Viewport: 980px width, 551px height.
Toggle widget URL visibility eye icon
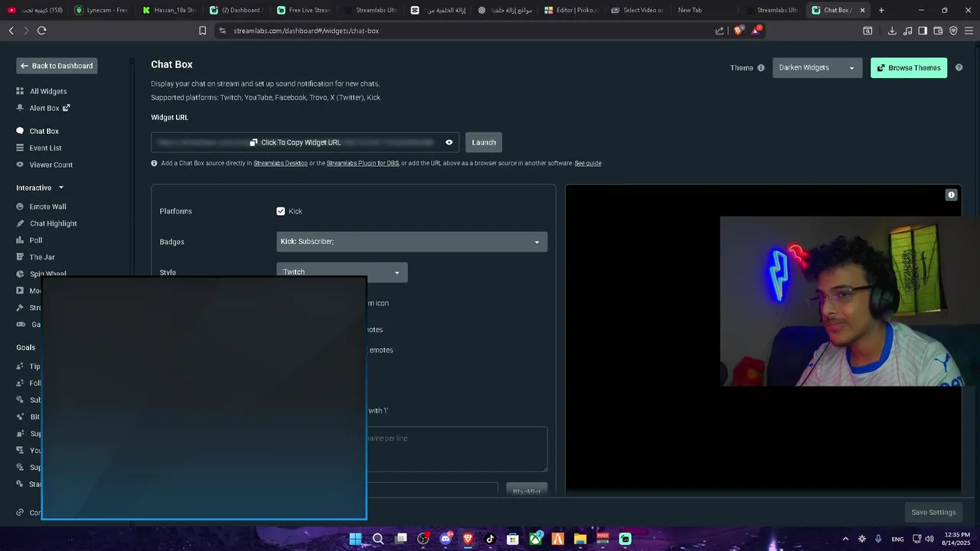[449, 142]
